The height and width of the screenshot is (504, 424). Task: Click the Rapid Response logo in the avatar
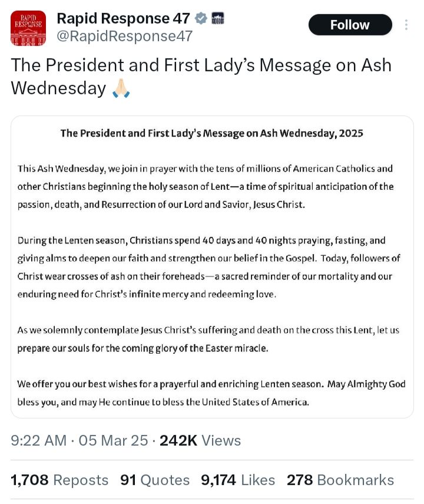[28, 25]
